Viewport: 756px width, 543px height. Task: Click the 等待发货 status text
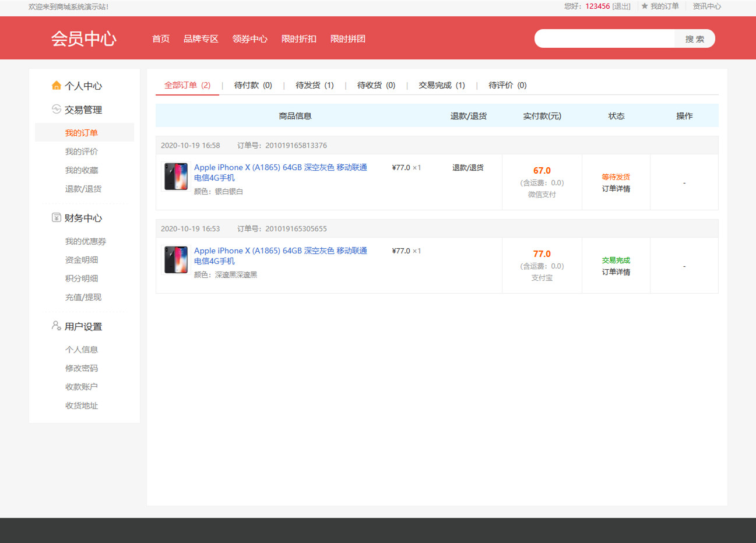(x=616, y=177)
